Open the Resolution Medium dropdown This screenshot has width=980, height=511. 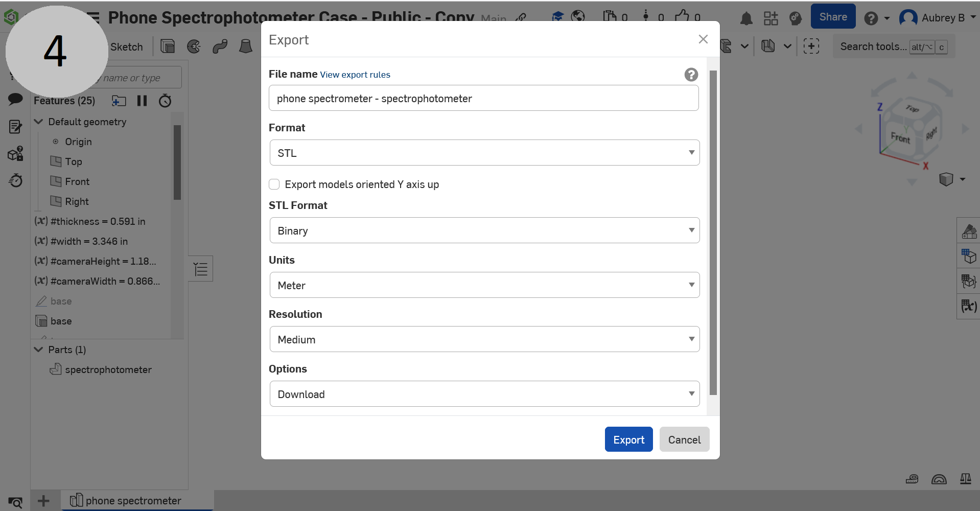pyautogui.click(x=484, y=339)
